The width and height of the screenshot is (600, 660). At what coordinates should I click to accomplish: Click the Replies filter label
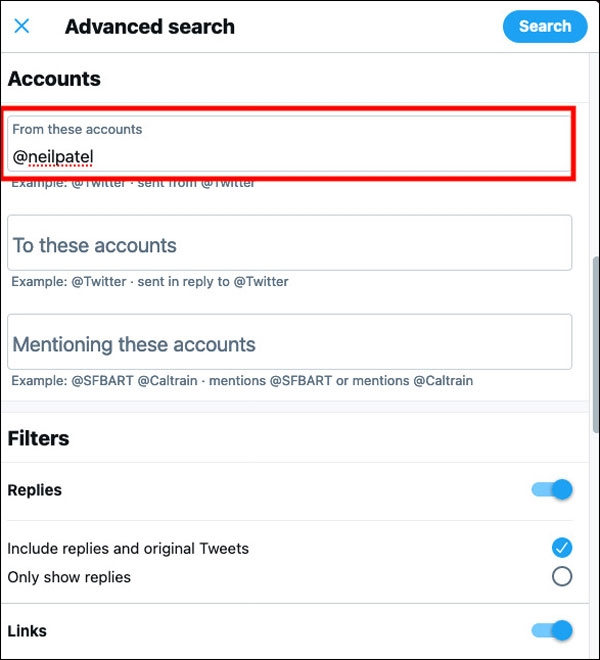coord(35,490)
